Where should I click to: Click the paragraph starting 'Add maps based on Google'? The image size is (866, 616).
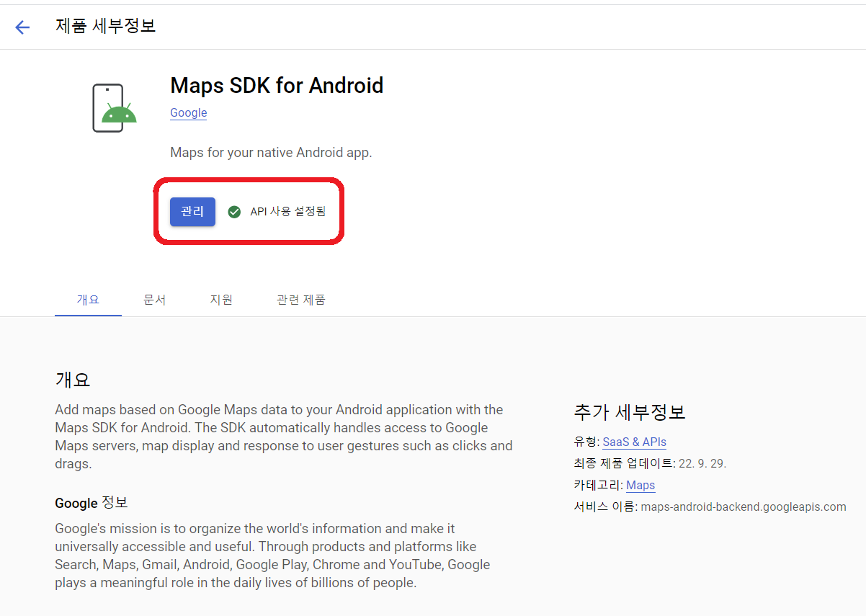tap(284, 437)
